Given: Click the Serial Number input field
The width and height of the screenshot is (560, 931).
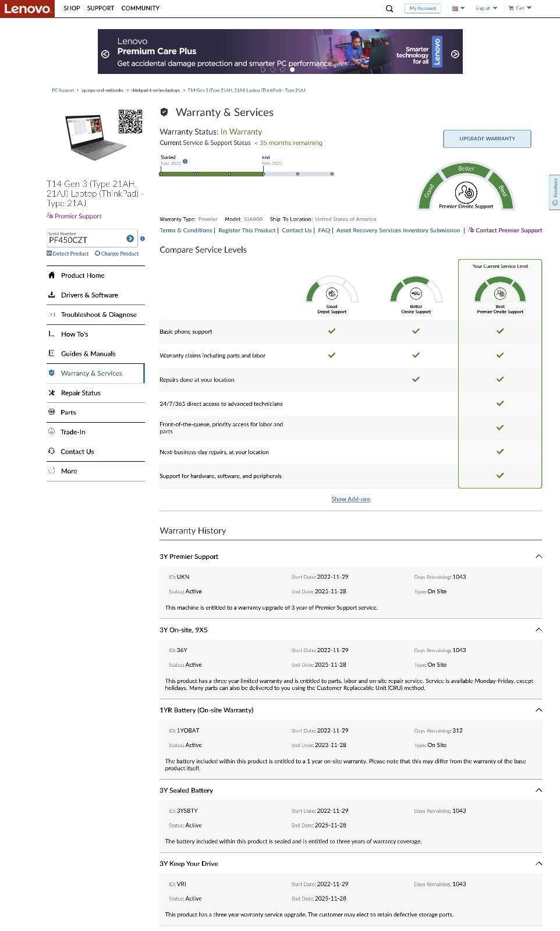Looking at the screenshot, I should pos(86,238).
